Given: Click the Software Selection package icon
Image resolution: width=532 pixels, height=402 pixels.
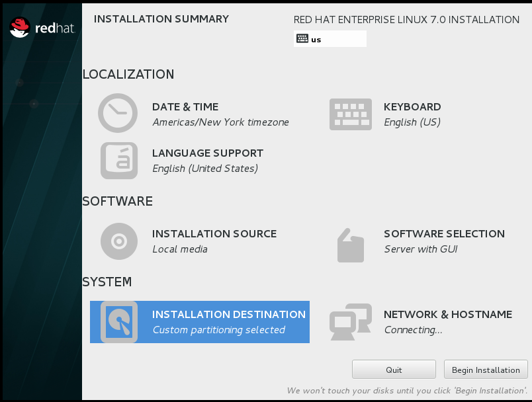Looking at the screenshot, I should [x=351, y=245].
